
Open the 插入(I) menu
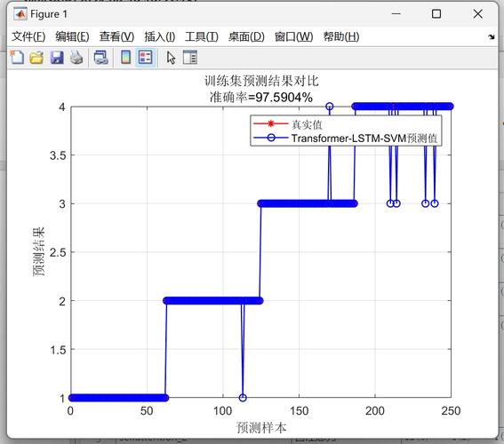coord(160,36)
